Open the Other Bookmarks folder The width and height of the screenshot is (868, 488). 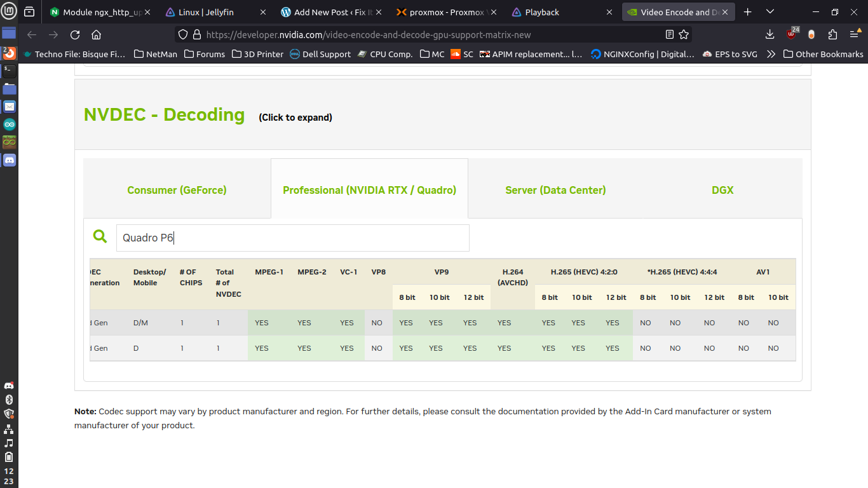tap(824, 54)
